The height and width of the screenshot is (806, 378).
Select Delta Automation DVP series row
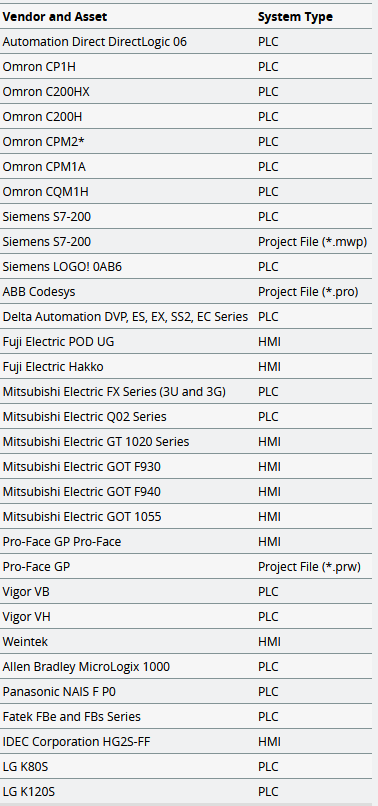[x=186, y=317]
